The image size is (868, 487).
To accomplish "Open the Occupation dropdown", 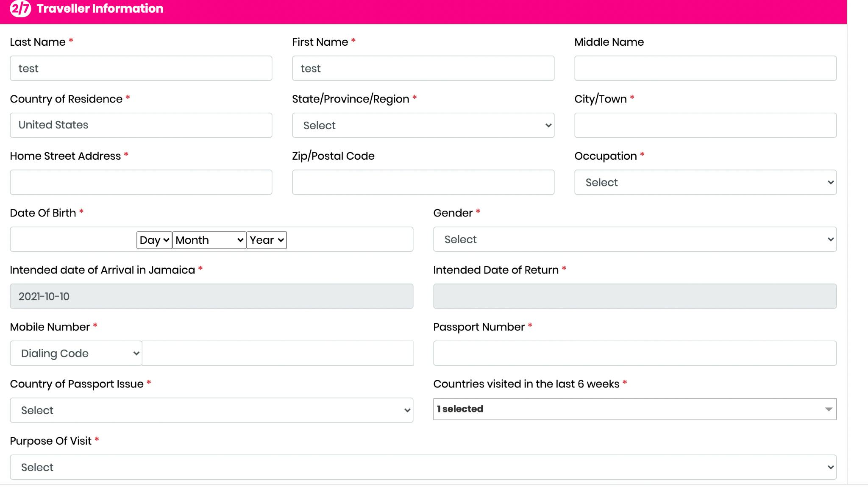I will click(705, 182).
